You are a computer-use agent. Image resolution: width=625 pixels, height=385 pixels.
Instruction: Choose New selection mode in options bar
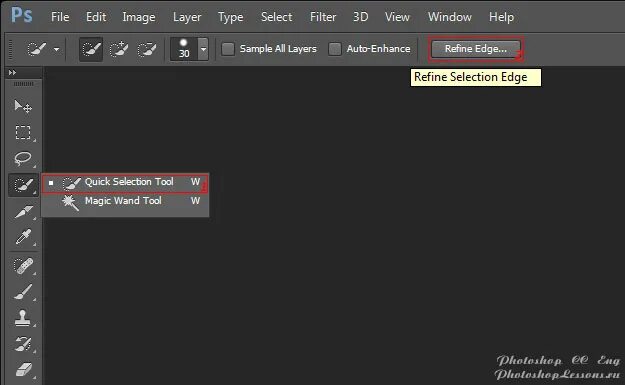pos(91,49)
